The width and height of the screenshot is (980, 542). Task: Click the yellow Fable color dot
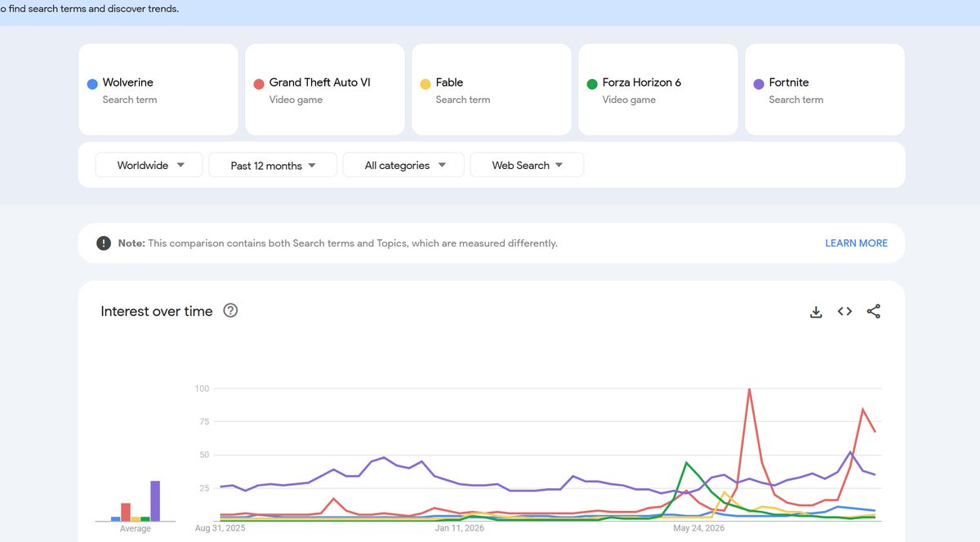pyautogui.click(x=425, y=84)
